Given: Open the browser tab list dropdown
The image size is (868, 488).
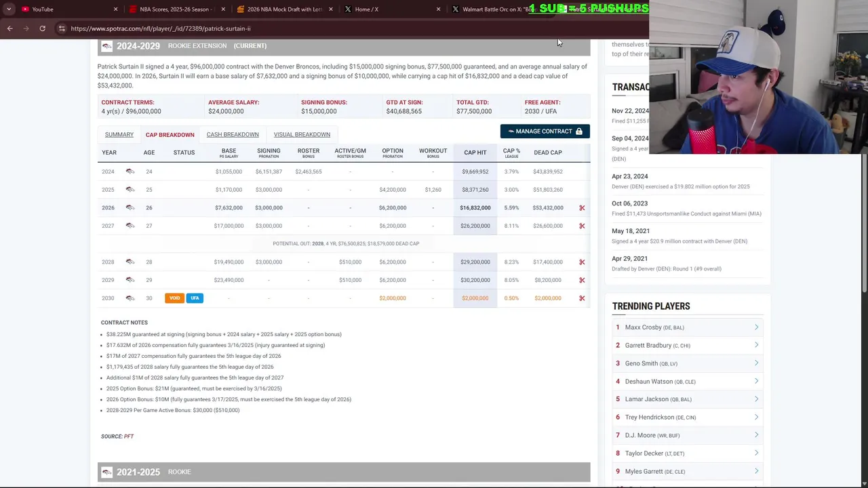Looking at the screenshot, I should [x=8, y=9].
